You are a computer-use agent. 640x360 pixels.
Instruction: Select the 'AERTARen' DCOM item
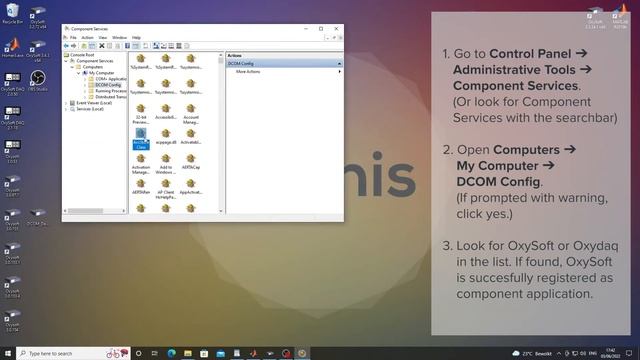point(141,187)
